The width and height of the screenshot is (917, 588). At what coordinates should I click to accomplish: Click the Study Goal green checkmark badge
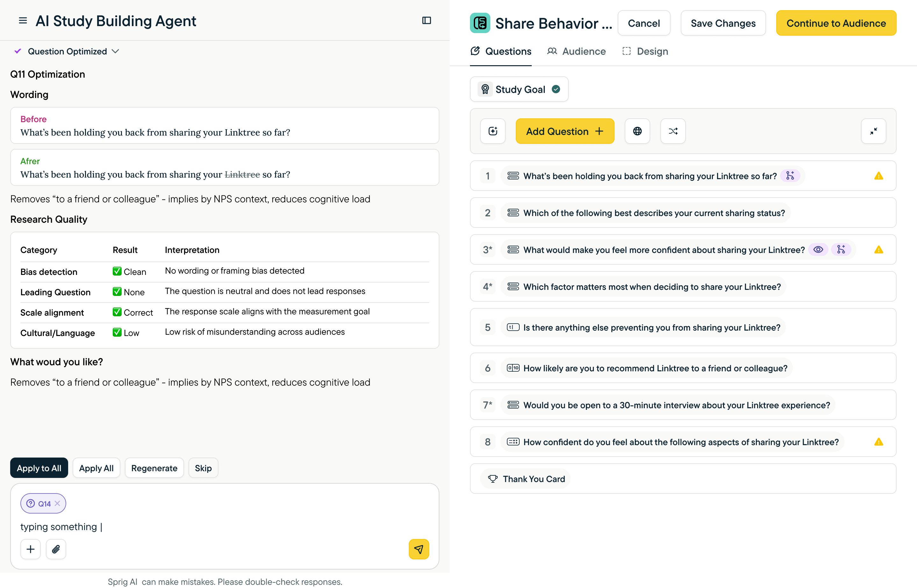coord(556,89)
